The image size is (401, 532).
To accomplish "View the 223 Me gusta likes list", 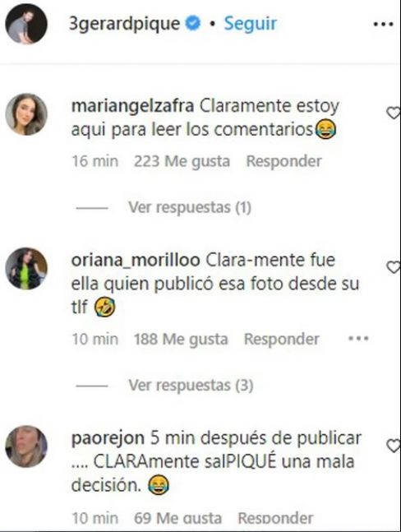I will [182, 161].
